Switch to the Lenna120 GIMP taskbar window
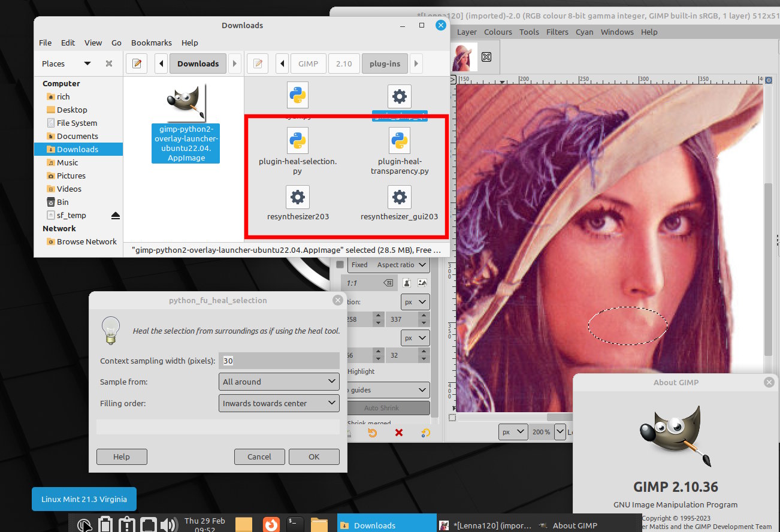 [x=485, y=525]
